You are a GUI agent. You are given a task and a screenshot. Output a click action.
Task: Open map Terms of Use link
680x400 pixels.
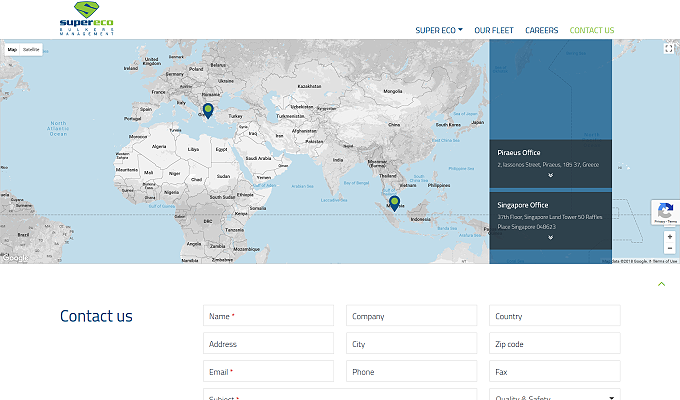(664, 261)
